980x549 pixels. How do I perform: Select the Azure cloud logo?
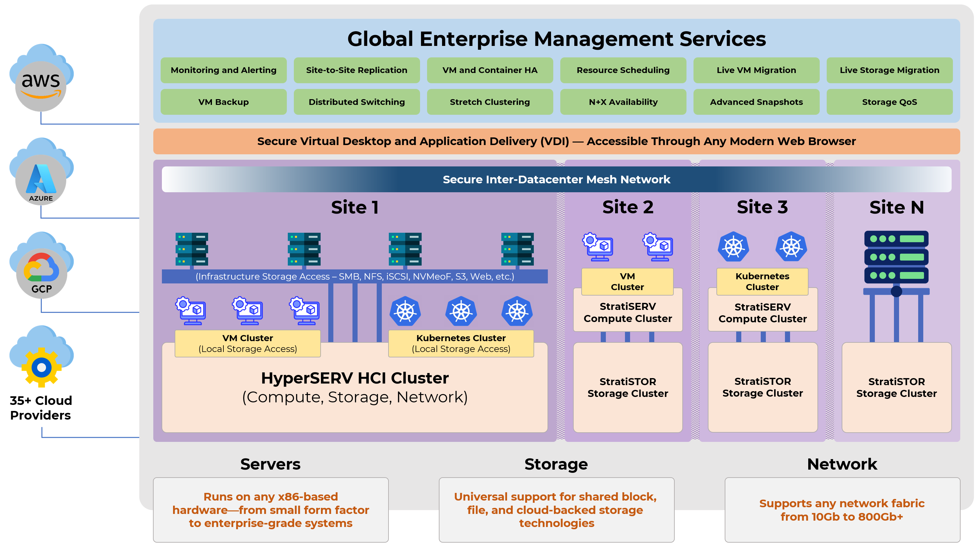pyautogui.click(x=41, y=172)
